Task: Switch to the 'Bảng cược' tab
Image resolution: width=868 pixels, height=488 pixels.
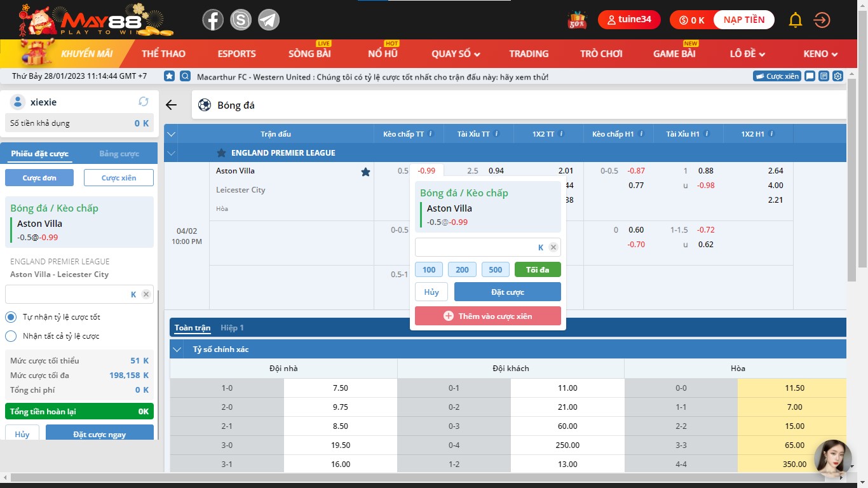Action: click(119, 154)
